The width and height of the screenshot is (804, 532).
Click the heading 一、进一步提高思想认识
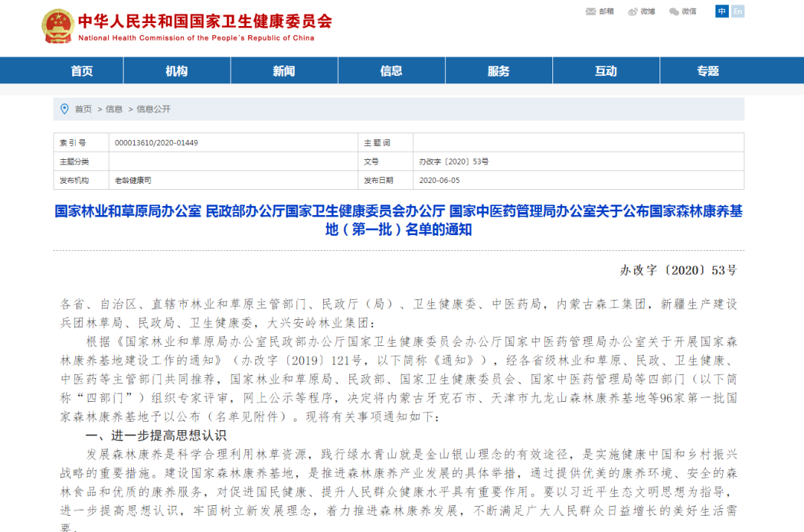tap(156, 436)
